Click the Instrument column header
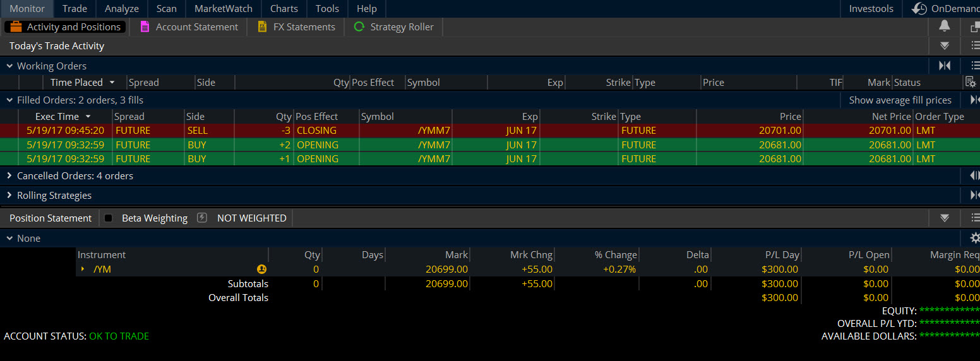The width and height of the screenshot is (980, 361). pyautogui.click(x=102, y=254)
